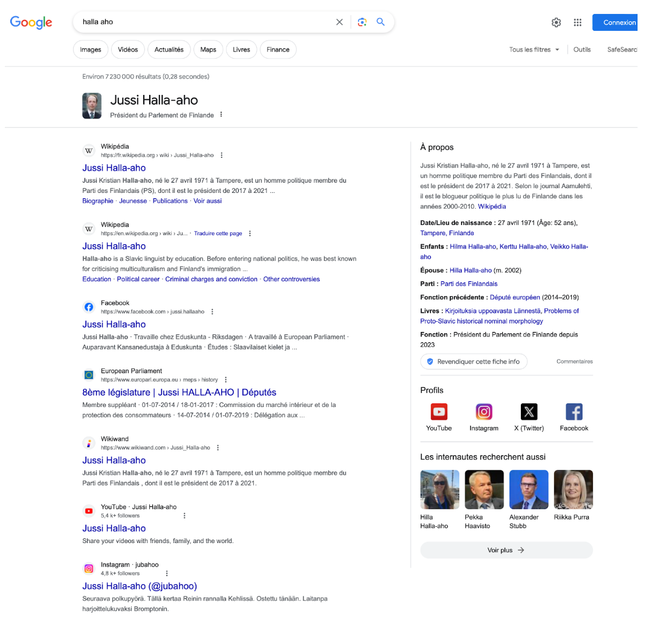Click the Député européen link

(515, 298)
